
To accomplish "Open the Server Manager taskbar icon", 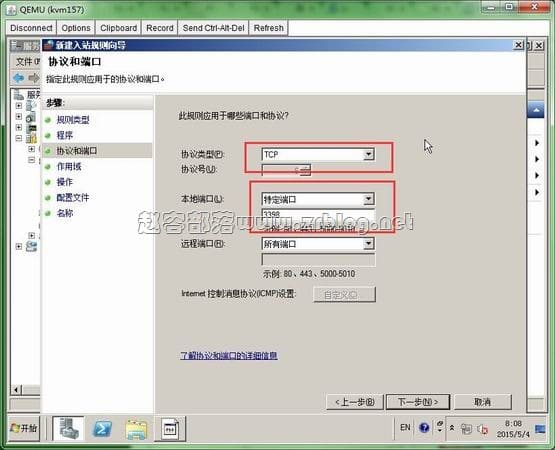I will pos(68,428).
